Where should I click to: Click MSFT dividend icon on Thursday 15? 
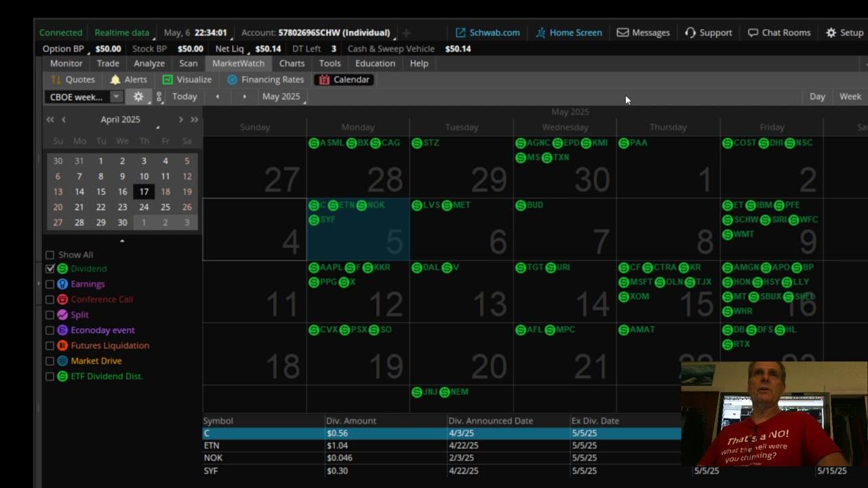(624, 282)
